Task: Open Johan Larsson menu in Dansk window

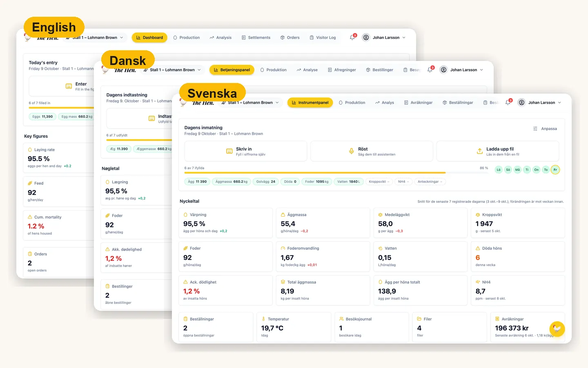Action: pos(461,70)
